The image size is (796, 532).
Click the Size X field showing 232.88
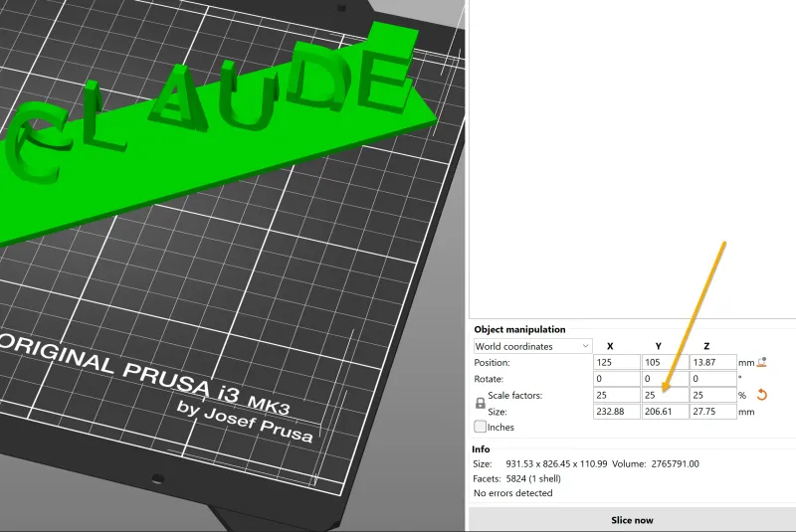[x=616, y=412]
